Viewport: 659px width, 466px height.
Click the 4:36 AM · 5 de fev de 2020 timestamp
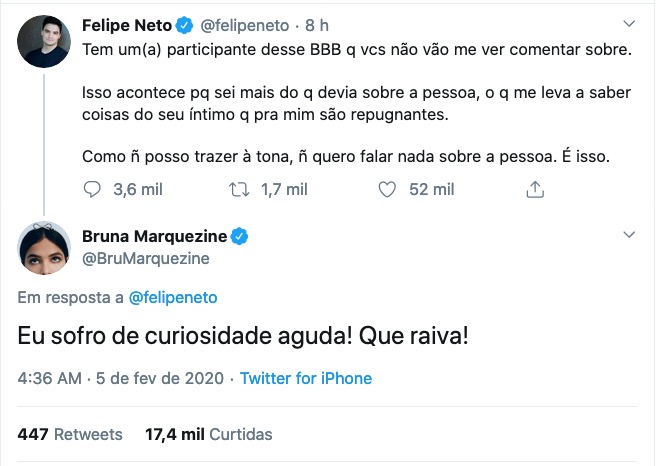coord(120,379)
